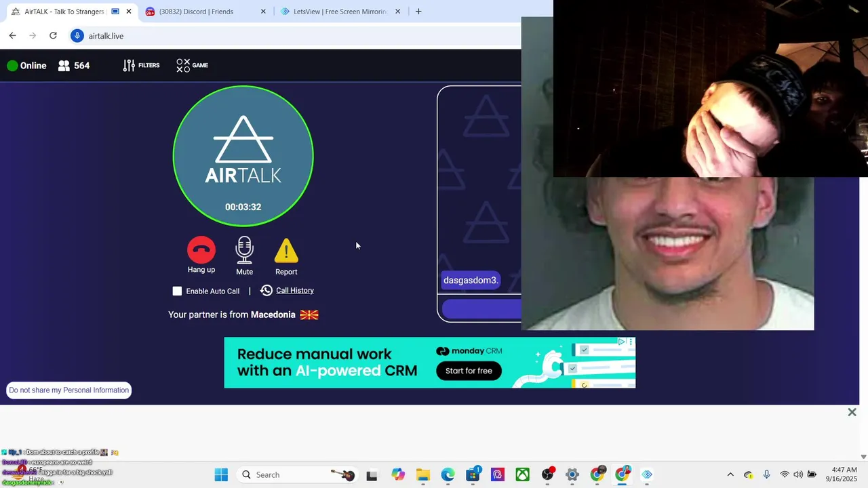Open Task View on the taskbar
This screenshot has height=488, width=868.
coord(372,475)
